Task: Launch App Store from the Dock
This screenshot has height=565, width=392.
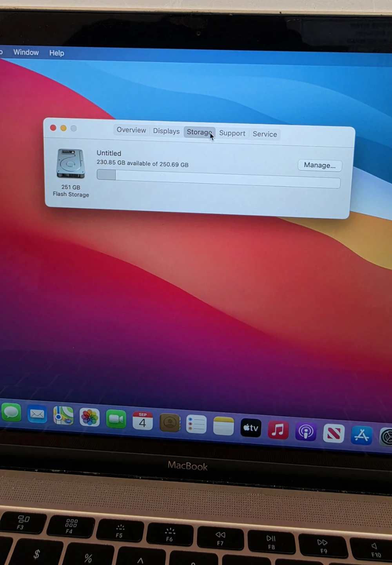Action: [361, 435]
